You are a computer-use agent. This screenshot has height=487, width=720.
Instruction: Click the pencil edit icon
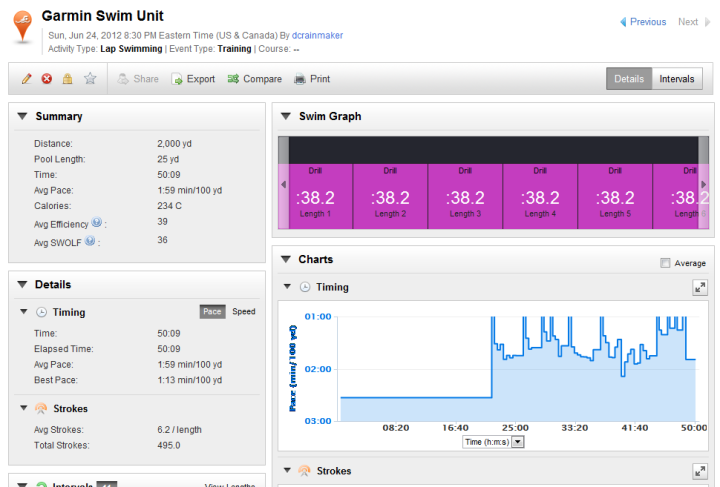tap(27, 79)
